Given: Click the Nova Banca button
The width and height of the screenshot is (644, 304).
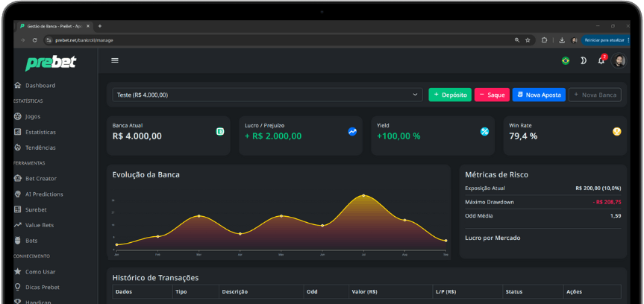Looking at the screenshot, I should (x=594, y=95).
